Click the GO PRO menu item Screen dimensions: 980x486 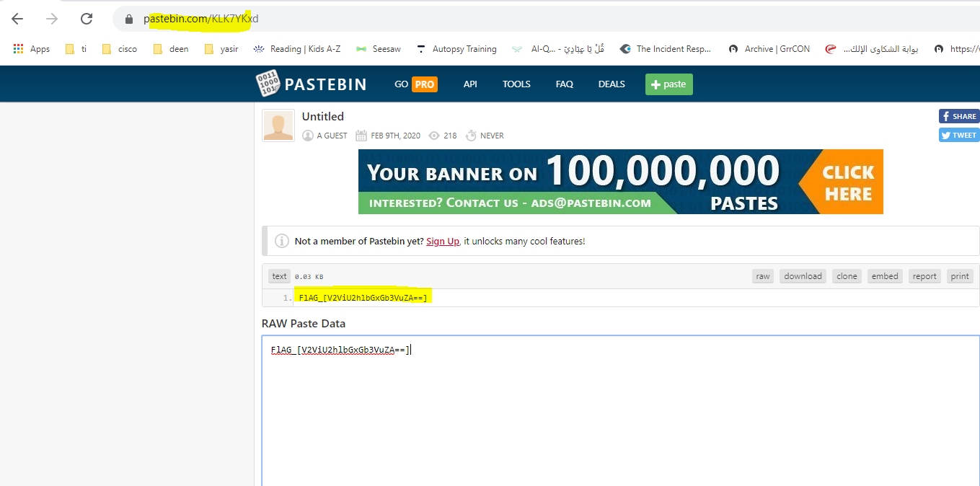pyautogui.click(x=415, y=84)
